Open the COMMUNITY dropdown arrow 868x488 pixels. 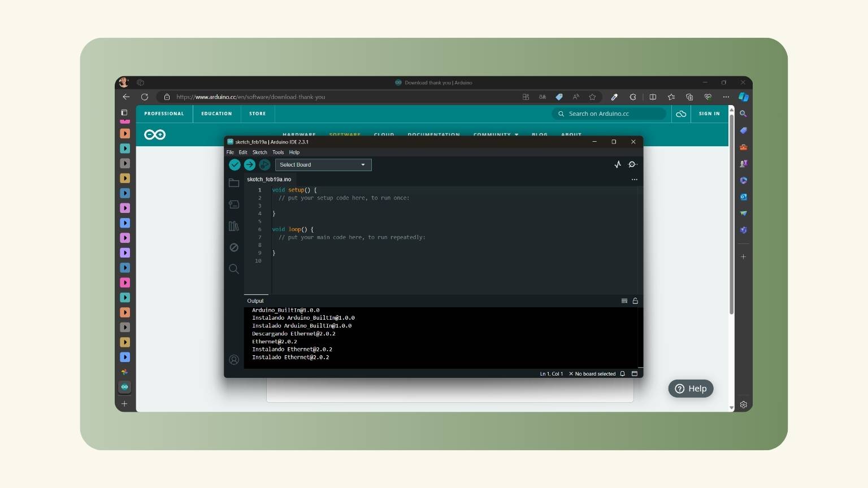pyautogui.click(x=517, y=135)
